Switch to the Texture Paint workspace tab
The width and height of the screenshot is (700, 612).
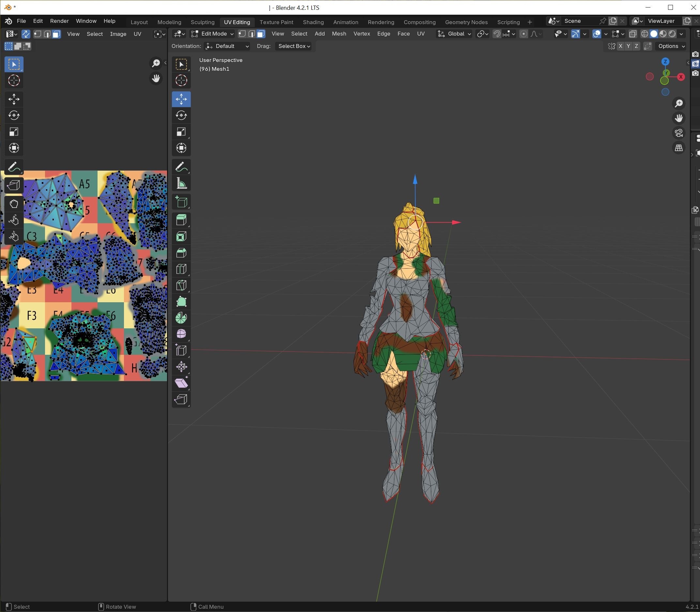(276, 22)
